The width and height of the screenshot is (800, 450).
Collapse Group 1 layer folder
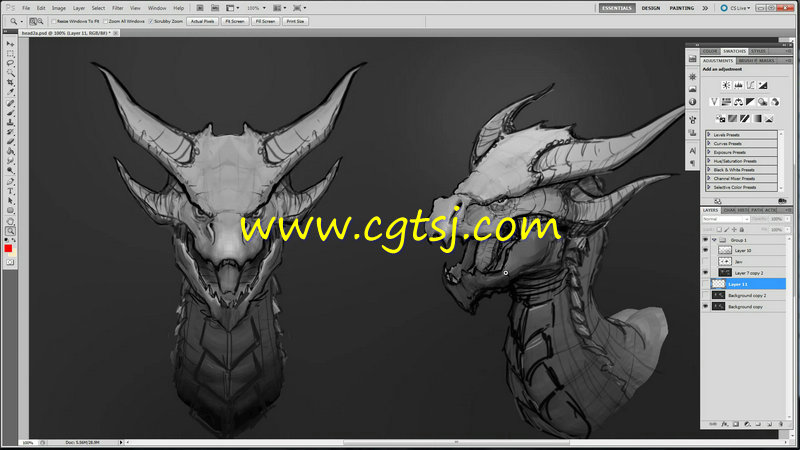tap(714, 240)
